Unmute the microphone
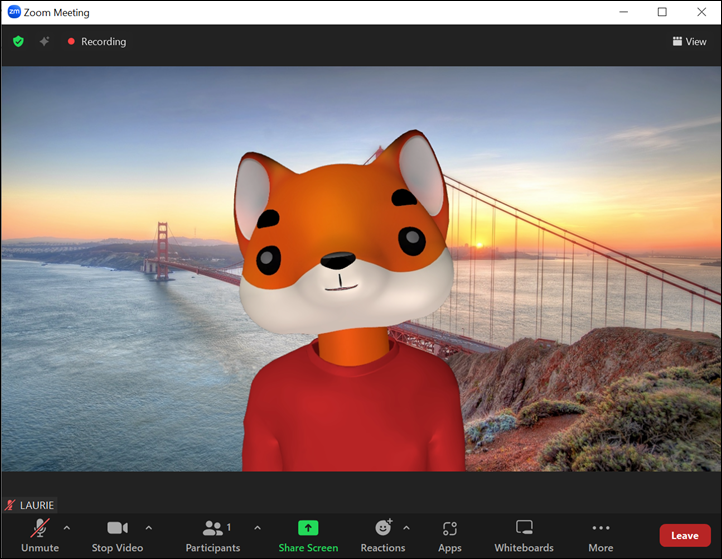 tap(40, 535)
